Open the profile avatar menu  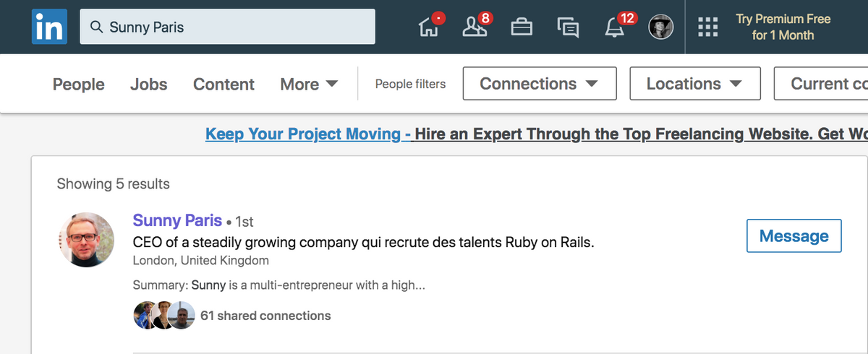tap(660, 27)
